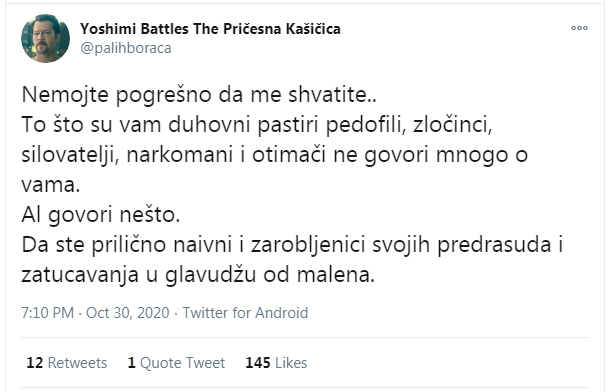Open the @palihboraca handle link
Viewport: 609px width, 392px height.
(125, 48)
